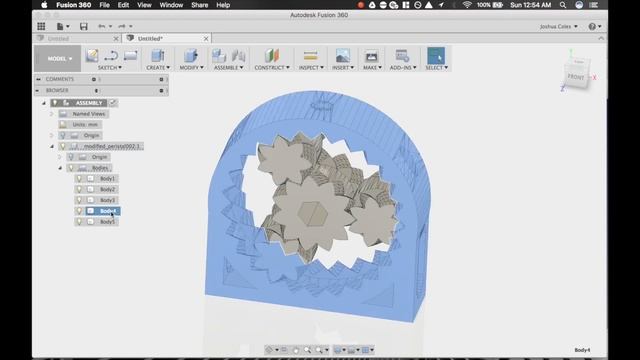Select the Rectangle sketch tool icon
The height and width of the screenshot is (360, 640).
[131, 56]
